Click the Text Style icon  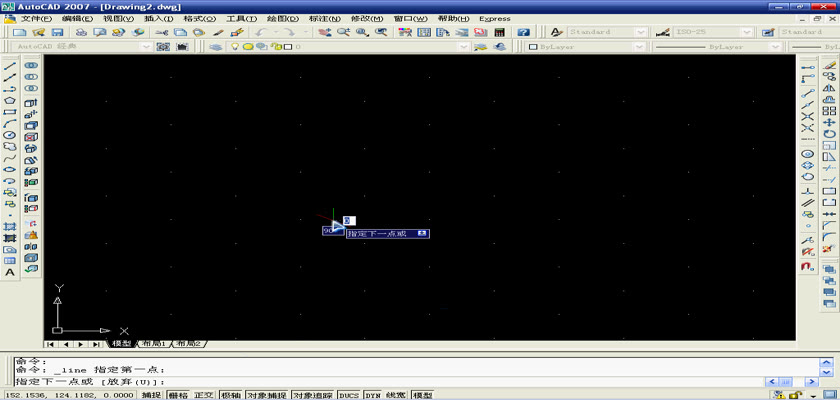[557, 32]
